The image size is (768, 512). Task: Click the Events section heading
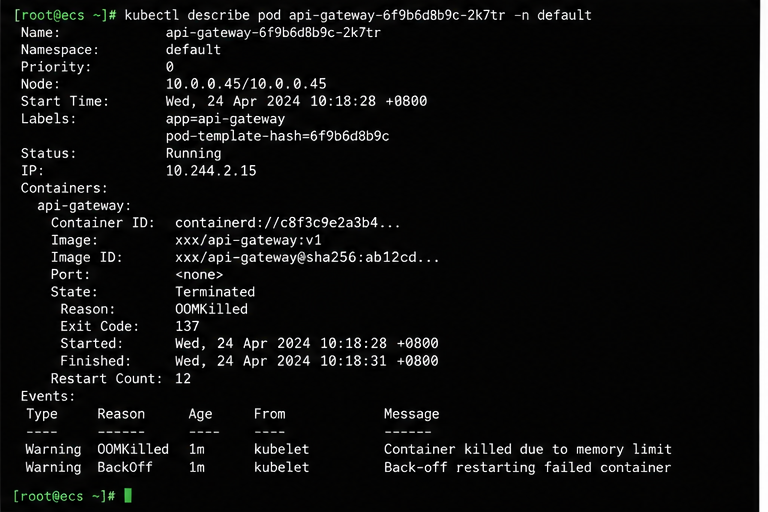coord(48,396)
